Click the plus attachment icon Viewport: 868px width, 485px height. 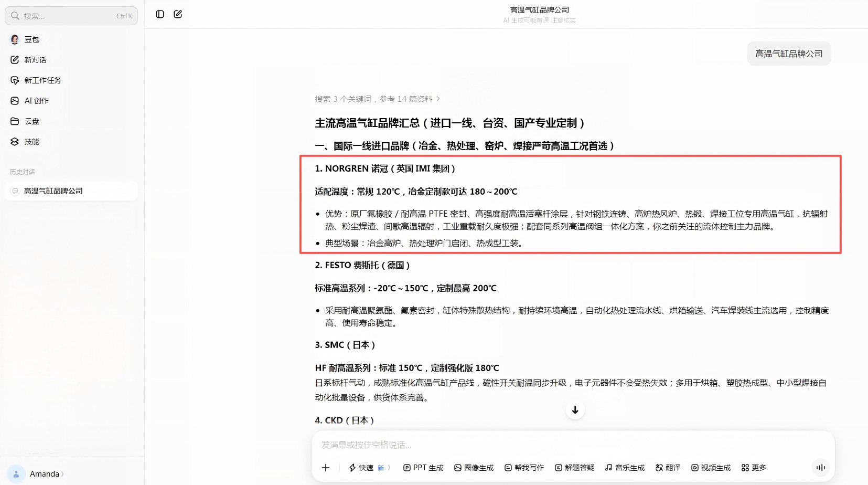(326, 468)
